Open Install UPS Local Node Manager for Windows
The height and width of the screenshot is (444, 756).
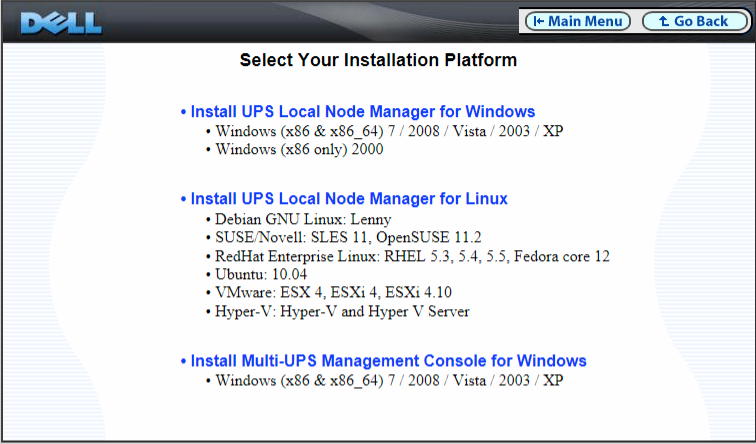pos(363,111)
